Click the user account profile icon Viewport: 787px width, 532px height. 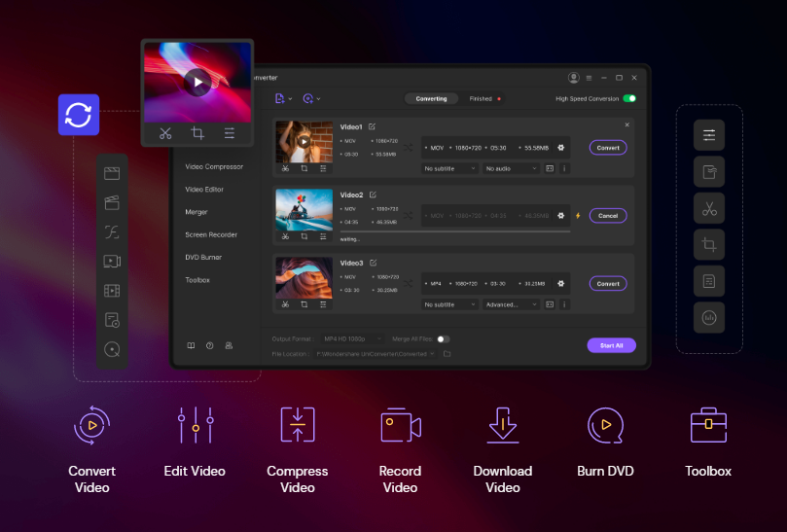coord(573,77)
